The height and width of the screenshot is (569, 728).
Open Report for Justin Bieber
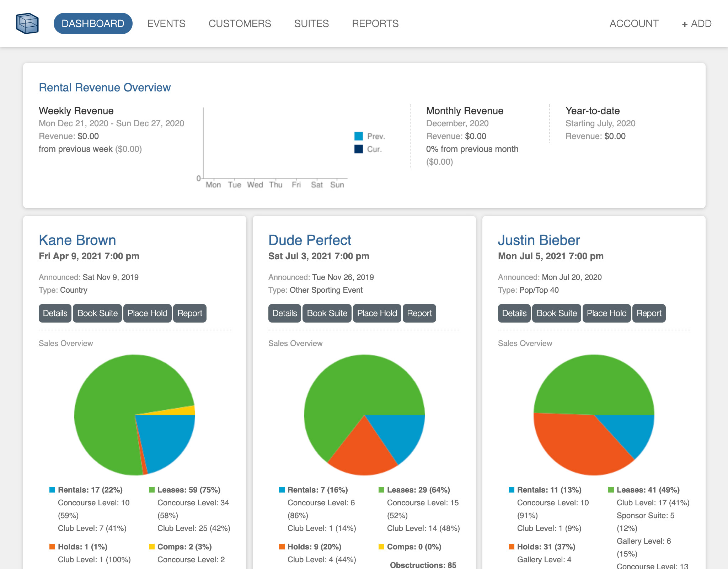pyautogui.click(x=649, y=313)
